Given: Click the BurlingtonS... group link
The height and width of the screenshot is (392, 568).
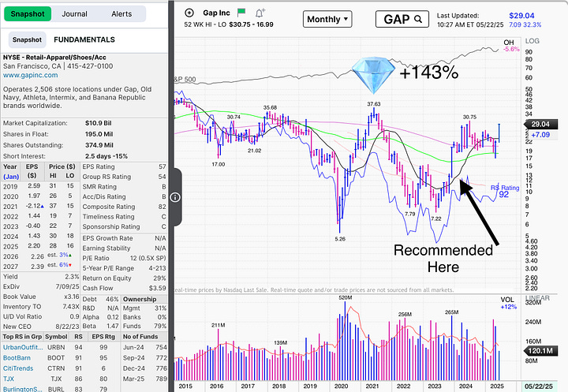Looking at the screenshot, I should click(22, 389).
